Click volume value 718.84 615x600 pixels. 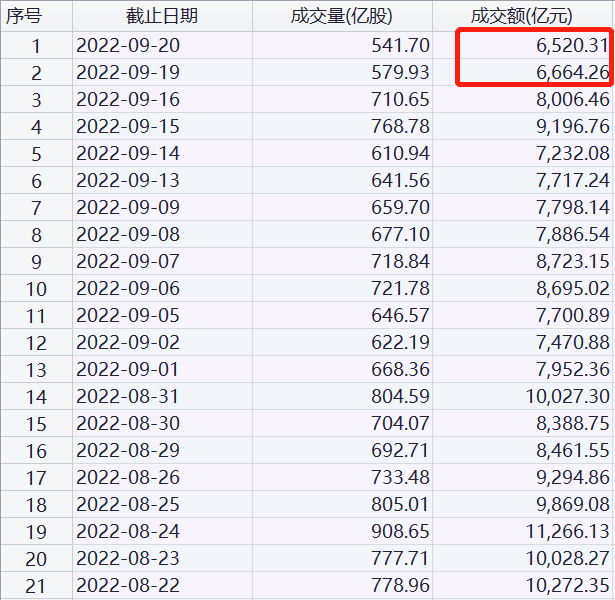point(400,261)
